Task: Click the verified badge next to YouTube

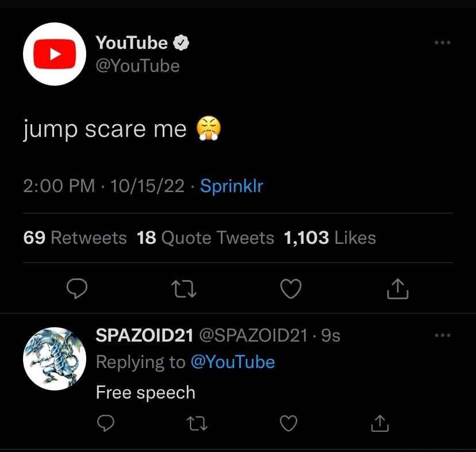Action: pos(181,41)
